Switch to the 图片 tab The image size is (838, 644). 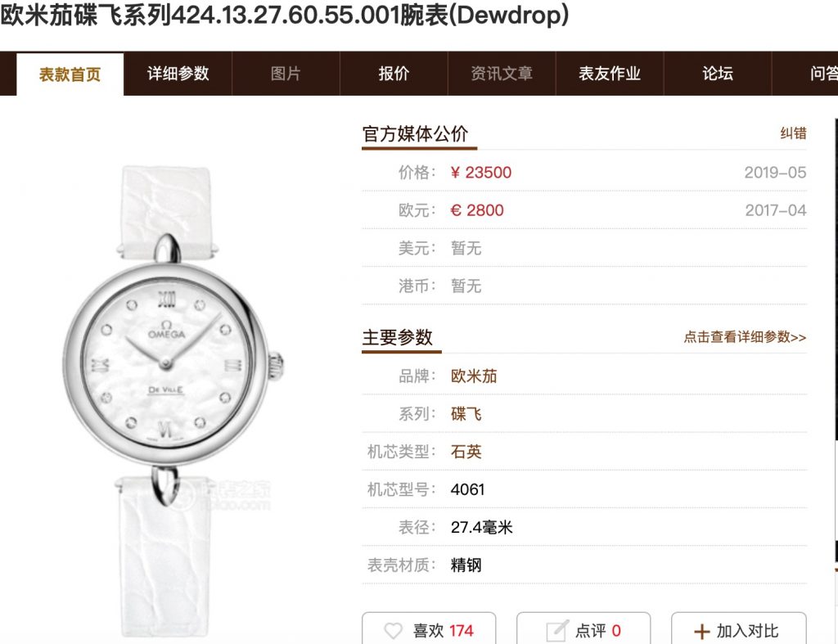point(286,74)
